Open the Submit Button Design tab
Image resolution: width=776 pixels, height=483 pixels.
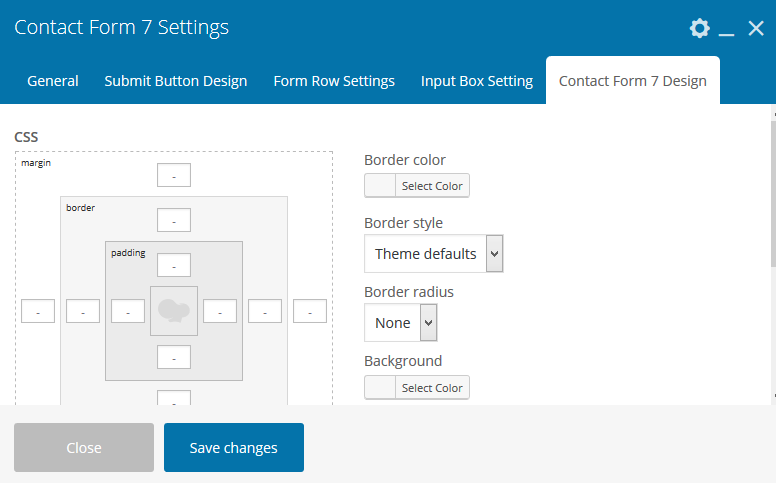[x=176, y=81]
